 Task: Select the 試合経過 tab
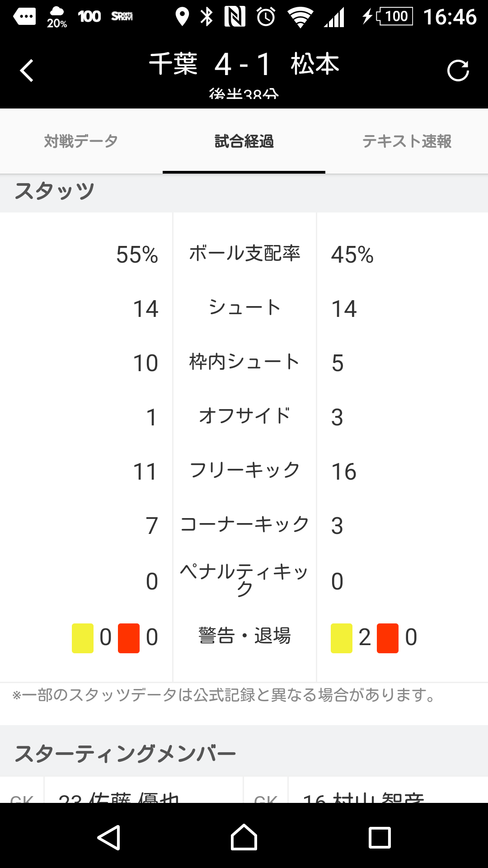tap(244, 141)
